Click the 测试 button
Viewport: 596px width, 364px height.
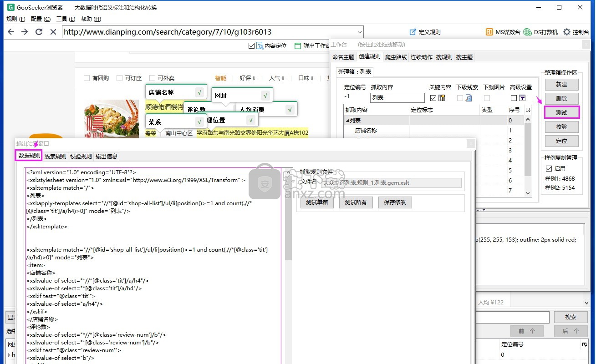click(561, 112)
